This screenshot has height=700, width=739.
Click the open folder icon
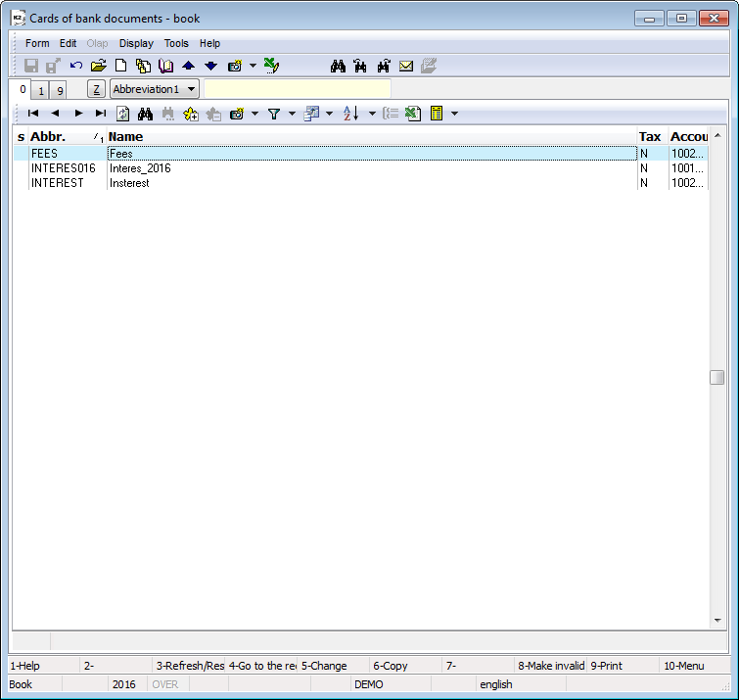(x=98, y=66)
